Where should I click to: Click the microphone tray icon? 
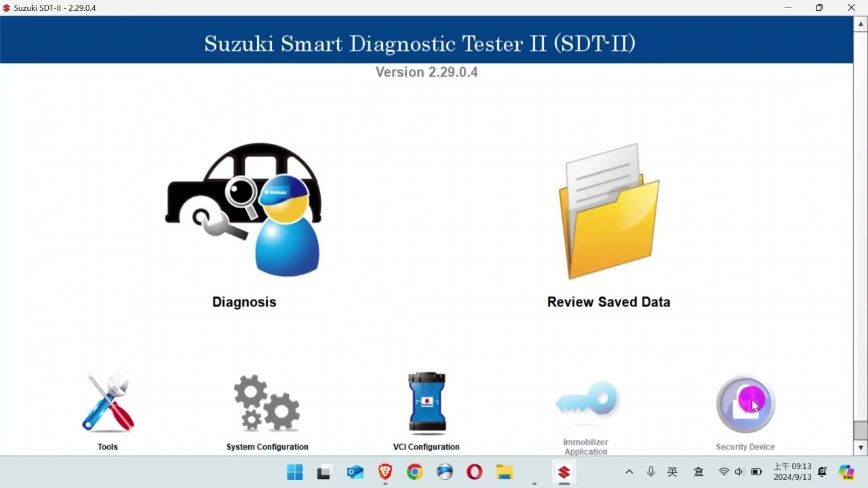click(651, 472)
